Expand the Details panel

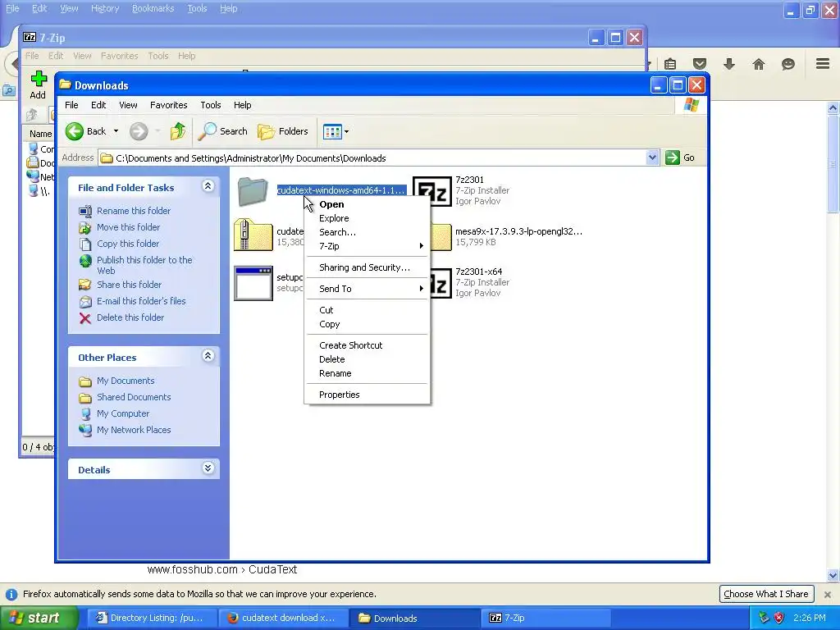pos(208,468)
